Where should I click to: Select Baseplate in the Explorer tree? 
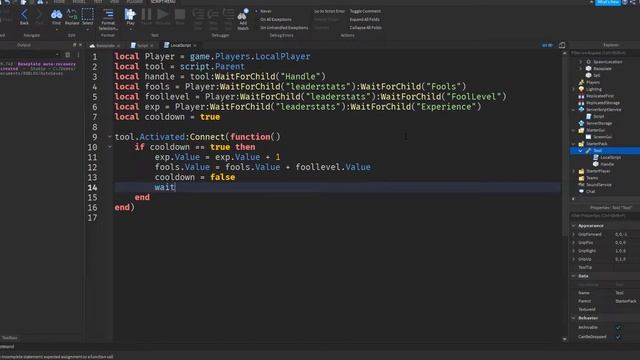pyautogui.click(x=602, y=69)
